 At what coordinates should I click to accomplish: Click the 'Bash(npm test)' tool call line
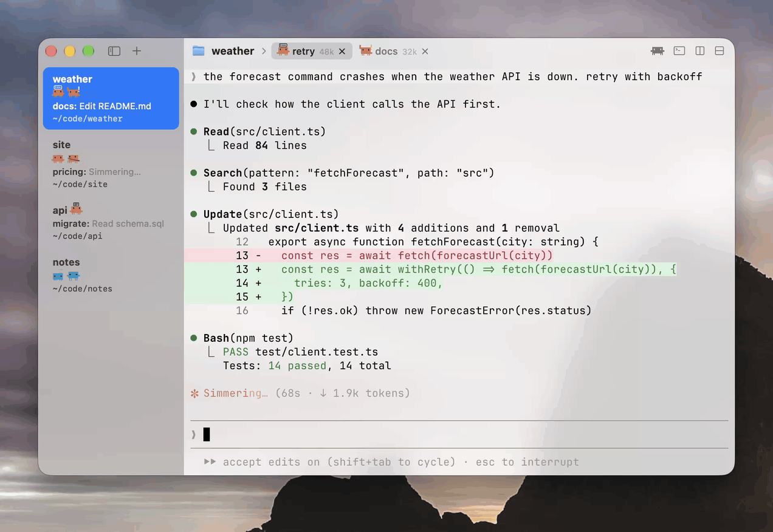pyautogui.click(x=242, y=338)
